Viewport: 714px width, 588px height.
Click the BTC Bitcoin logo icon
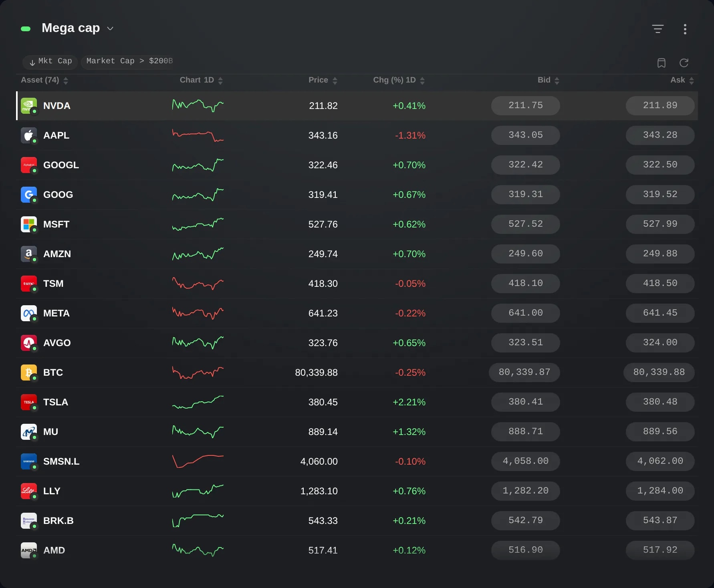(x=29, y=373)
